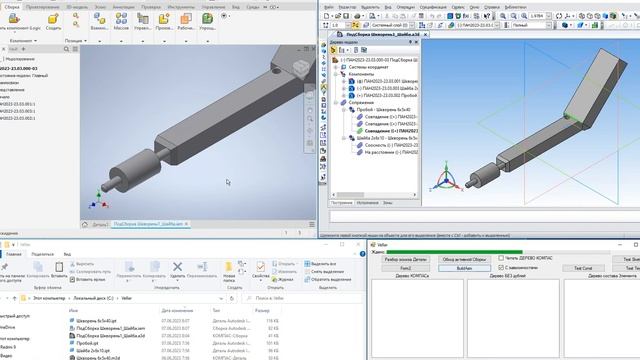Collapse the Шайба 2x6x10 - Шкворень mate group
Viewport: 640px width, 360px height.
344,138
